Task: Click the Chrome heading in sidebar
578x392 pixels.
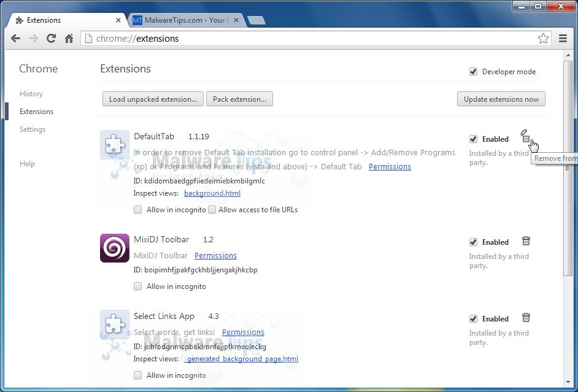Action: (38, 69)
